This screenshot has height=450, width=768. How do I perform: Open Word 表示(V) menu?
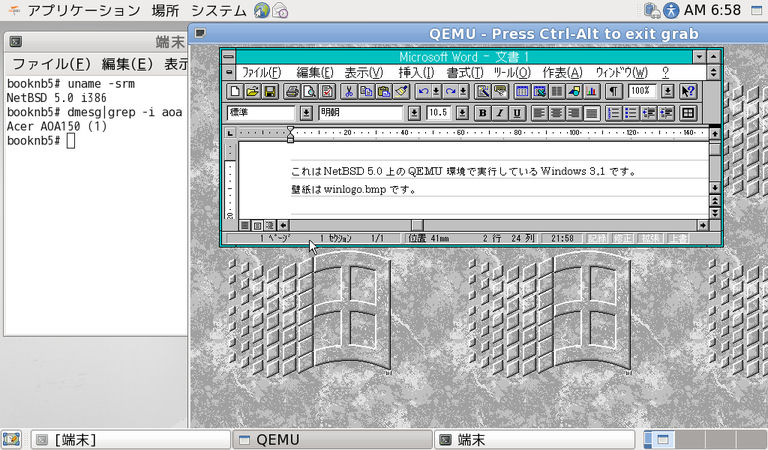click(363, 73)
